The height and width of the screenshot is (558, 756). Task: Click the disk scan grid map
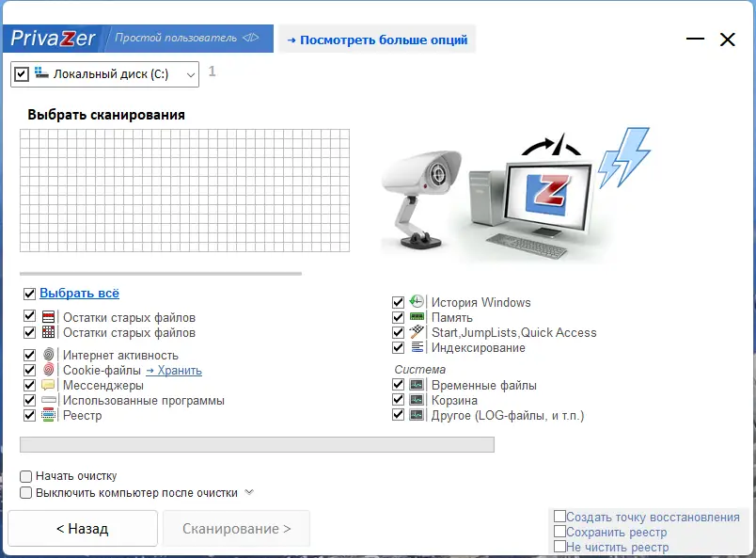click(x=184, y=190)
